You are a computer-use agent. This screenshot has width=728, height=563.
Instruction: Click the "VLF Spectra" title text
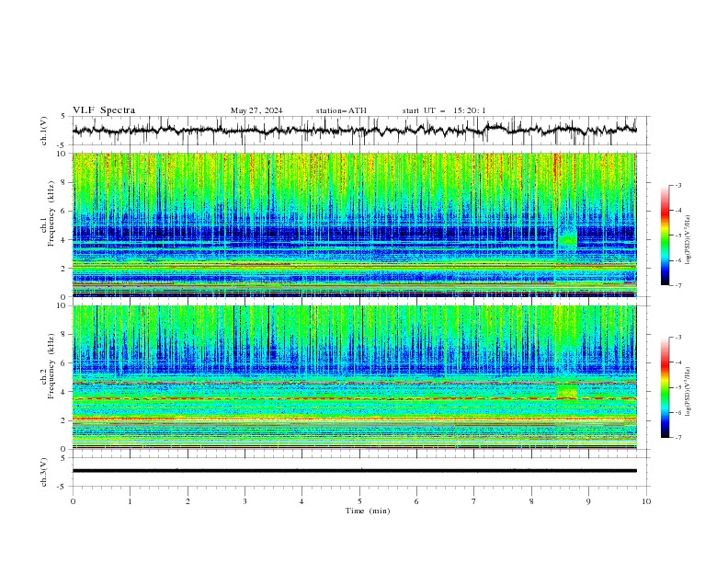[104, 110]
